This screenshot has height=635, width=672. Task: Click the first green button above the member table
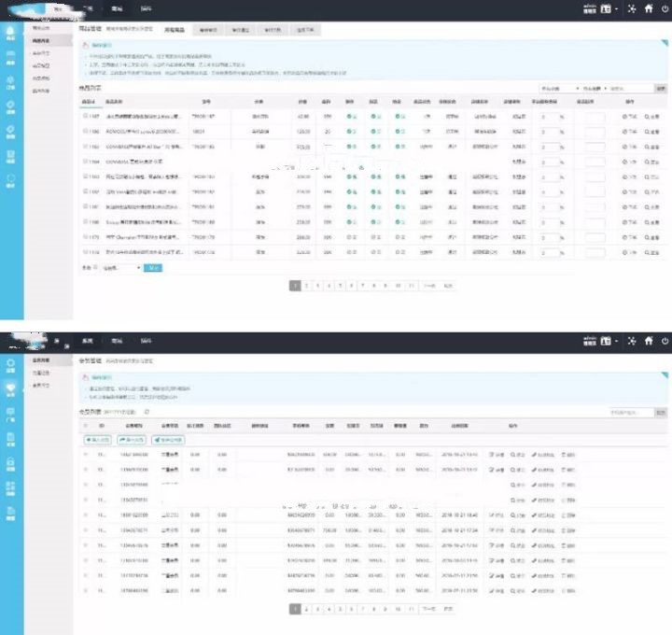point(97,439)
